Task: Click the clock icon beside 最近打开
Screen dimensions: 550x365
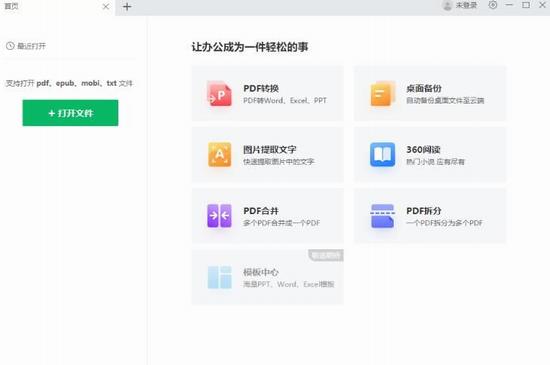Action: (x=10, y=46)
